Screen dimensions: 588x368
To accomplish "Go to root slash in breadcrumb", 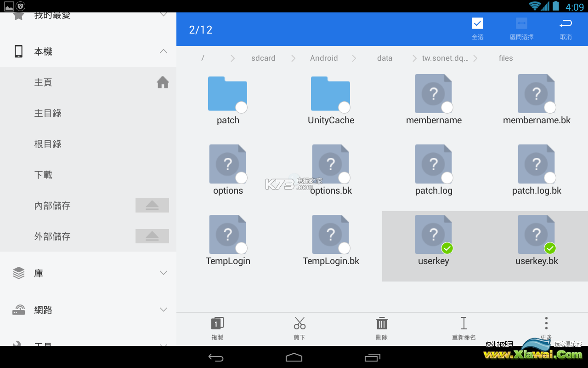I will point(203,58).
